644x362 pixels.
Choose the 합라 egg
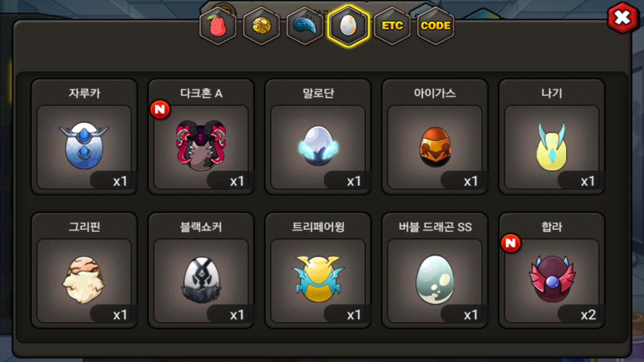[x=552, y=270]
